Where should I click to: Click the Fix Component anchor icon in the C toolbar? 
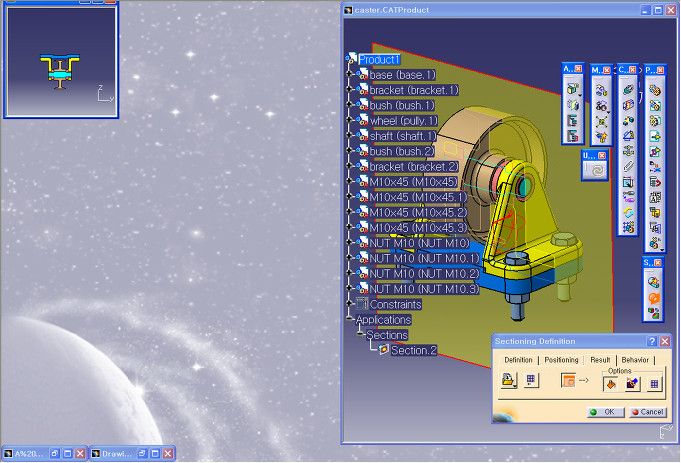point(628,151)
